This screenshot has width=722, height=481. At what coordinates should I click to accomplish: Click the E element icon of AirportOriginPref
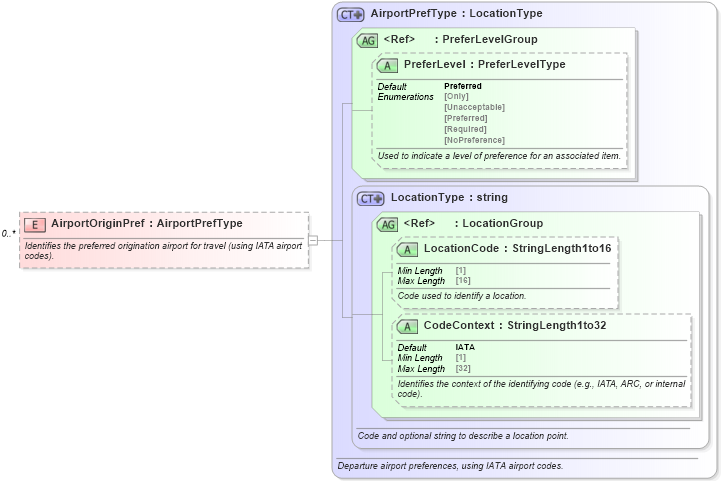click(35, 225)
